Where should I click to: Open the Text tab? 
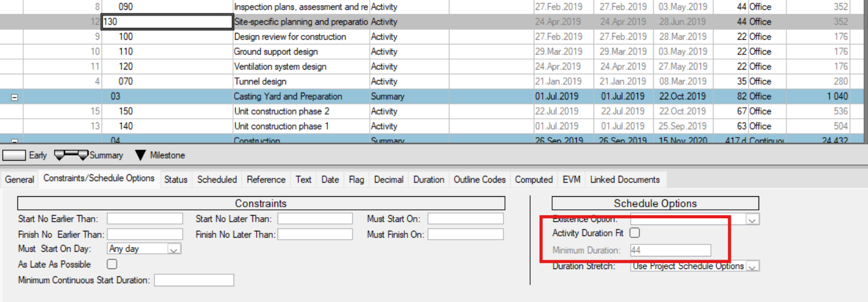pos(303,180)
